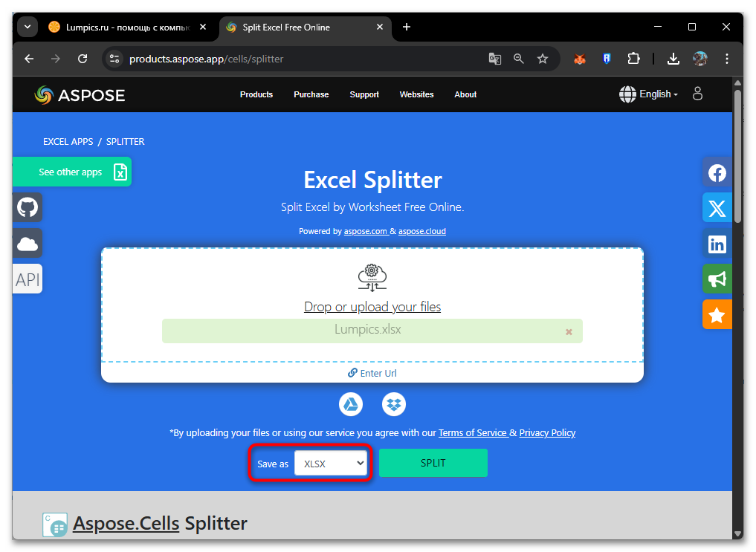Image resolution: width=756 pixels, height=552 pixels.
Task: Upload file from Dropbox
Action: pyautogui.click(x=394, y=404)
